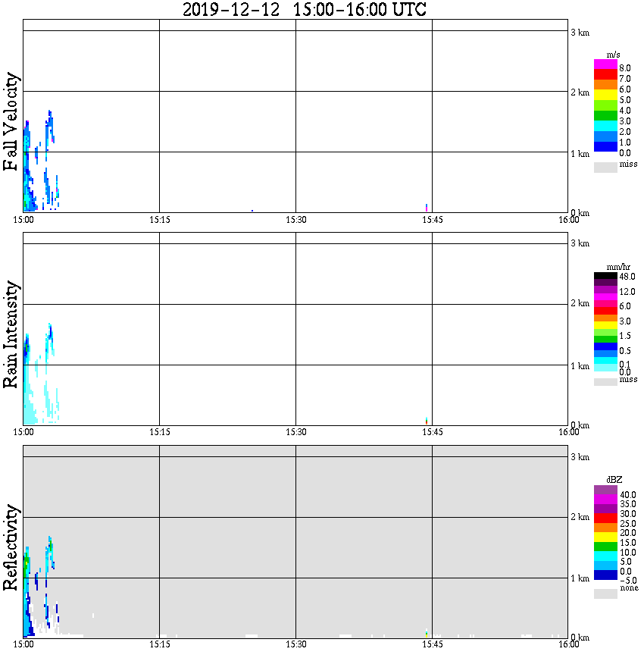Click the gray 'none' reflectivity swatch
Viewport: 644px width, 658px height.
[605, 594]
